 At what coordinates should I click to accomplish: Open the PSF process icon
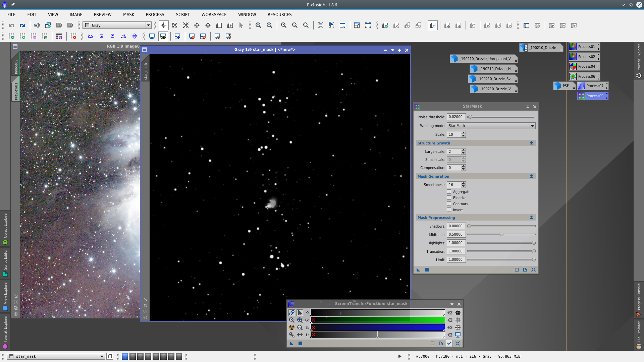coord(563,86)
